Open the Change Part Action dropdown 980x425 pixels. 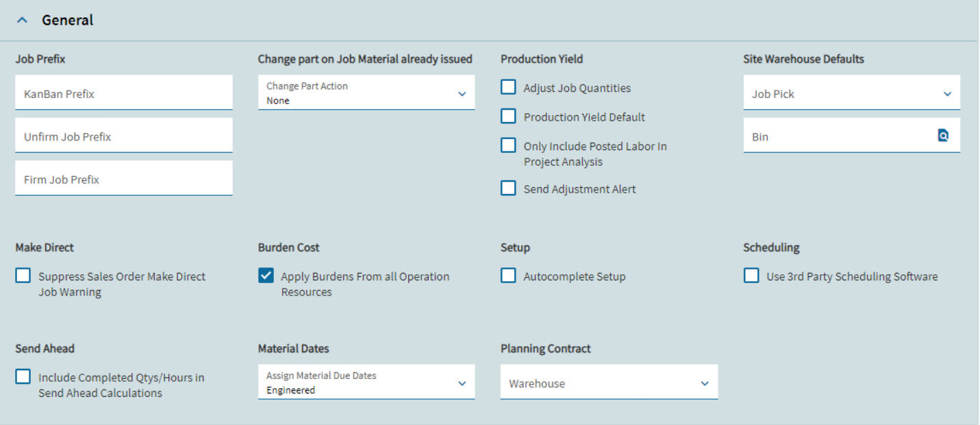pyautogui.click(x=366, y=93)
